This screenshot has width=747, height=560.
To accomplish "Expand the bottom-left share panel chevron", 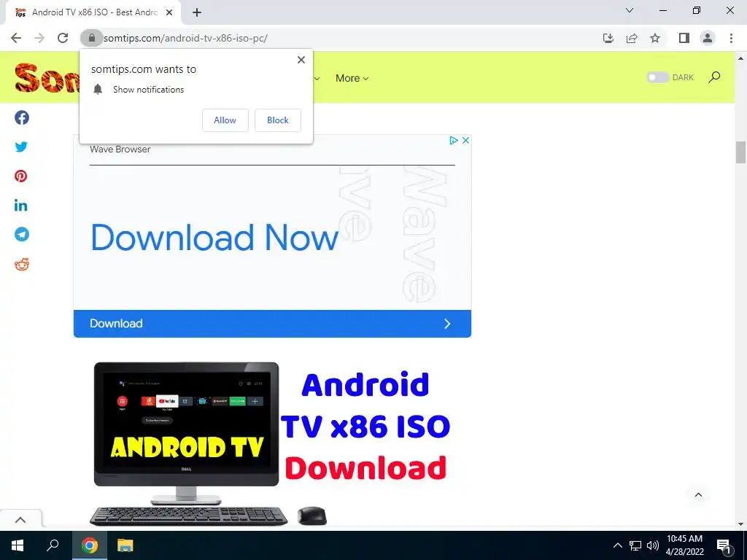I will click(x=20, y=519).
